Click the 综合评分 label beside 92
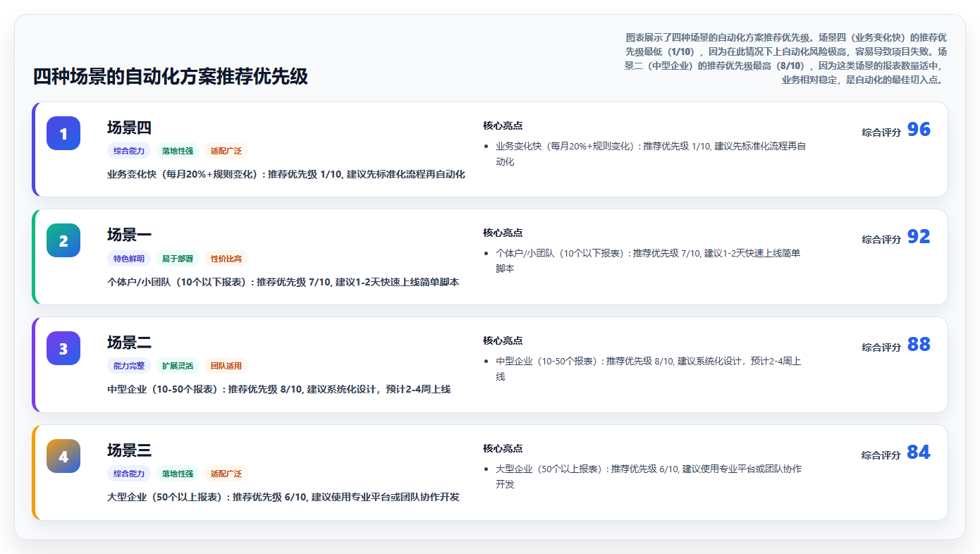 click(881, 239)
